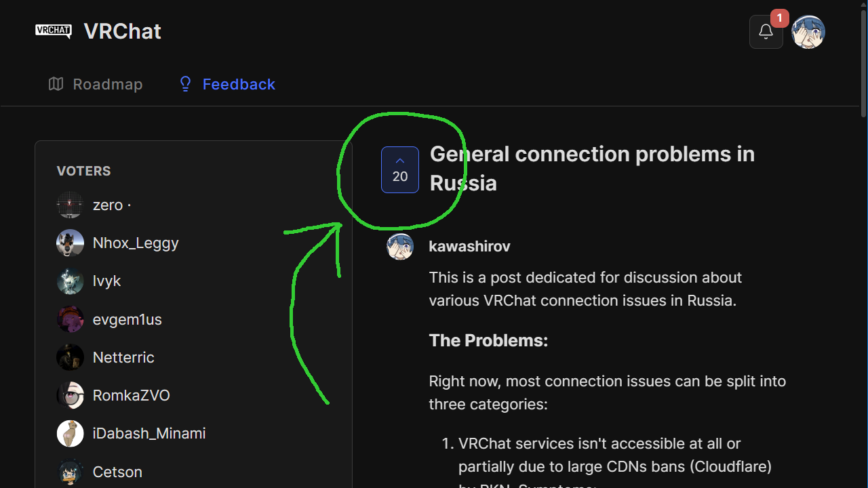Viewport: 868px width, 488px height.
Task: Select voter Ivyk in the list
Action: click(x=106, y=281)
